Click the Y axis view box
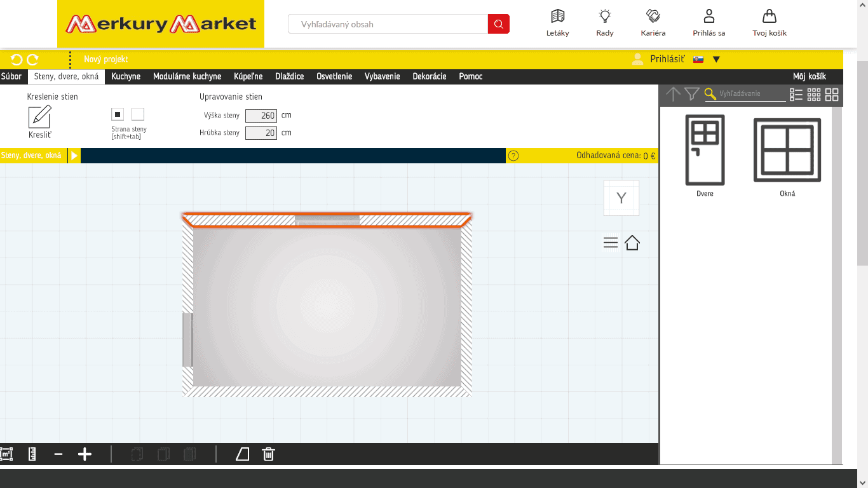This screenshot has width=868, height=488. coord(621,198)
